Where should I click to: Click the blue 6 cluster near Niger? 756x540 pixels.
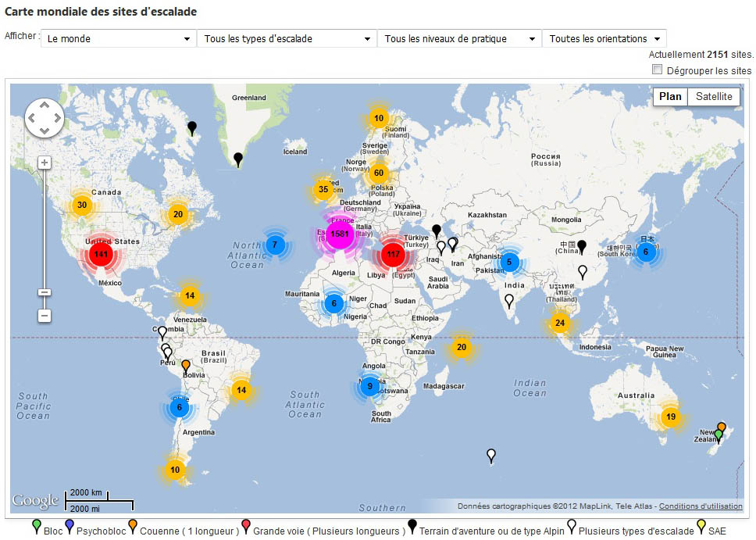333,303
